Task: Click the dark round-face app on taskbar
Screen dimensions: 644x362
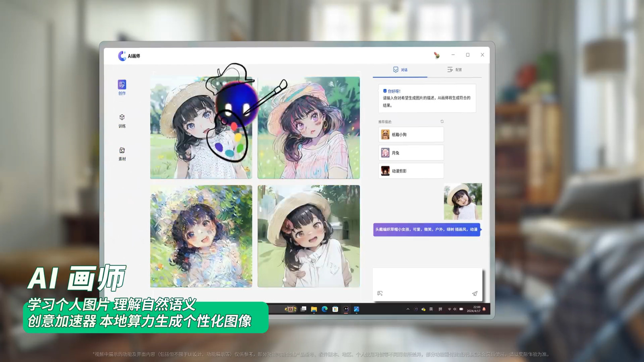Action: (x=346, y=309)
